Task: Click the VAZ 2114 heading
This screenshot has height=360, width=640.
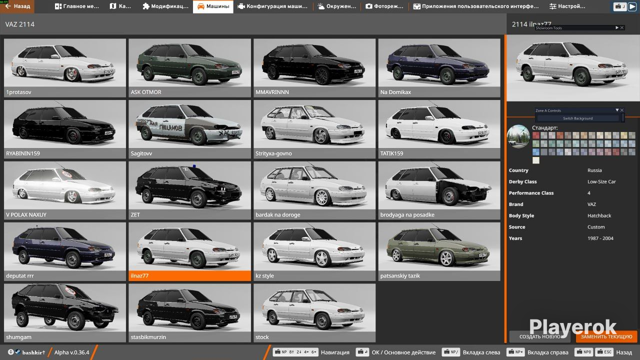Action: (20, 24)
